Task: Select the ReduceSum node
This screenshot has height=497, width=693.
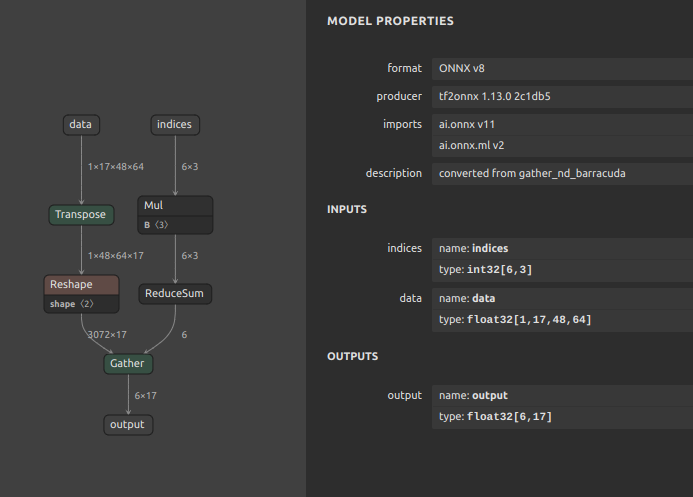Action: [175, 294]
